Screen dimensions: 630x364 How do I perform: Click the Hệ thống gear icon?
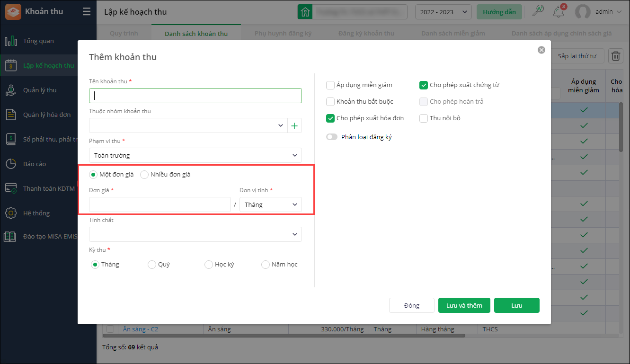point(11,213)
